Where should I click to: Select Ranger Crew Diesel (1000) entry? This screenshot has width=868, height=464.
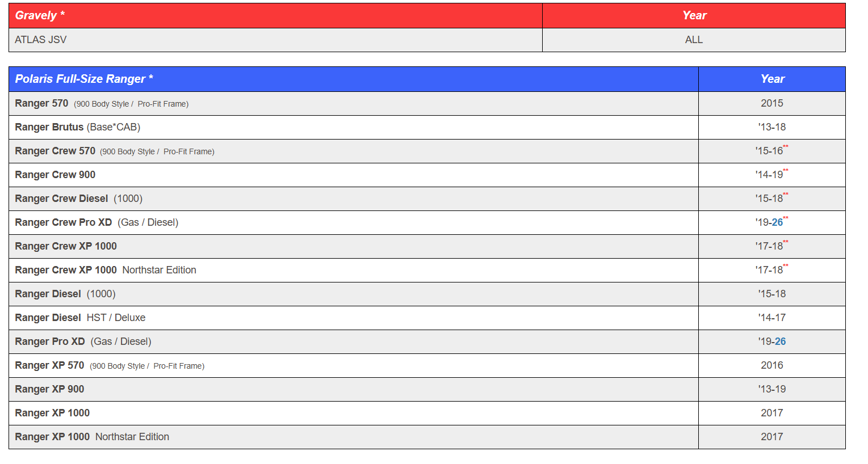[79, 199]
